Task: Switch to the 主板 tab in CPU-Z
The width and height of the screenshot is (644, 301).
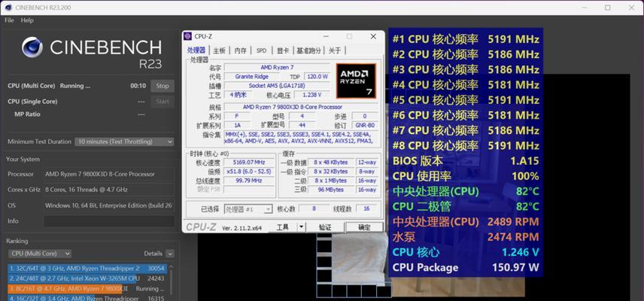Action: (x=219, y=50)
